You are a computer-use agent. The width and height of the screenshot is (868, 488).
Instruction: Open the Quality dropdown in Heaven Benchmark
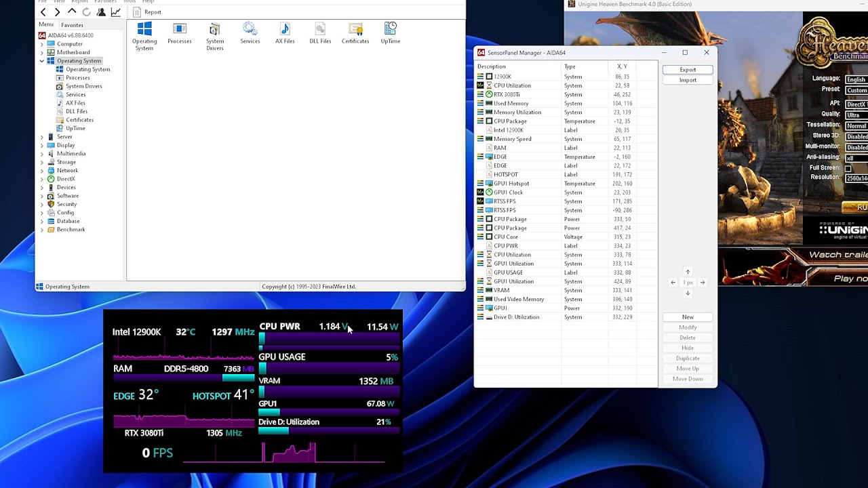click(x=856, y=115)
